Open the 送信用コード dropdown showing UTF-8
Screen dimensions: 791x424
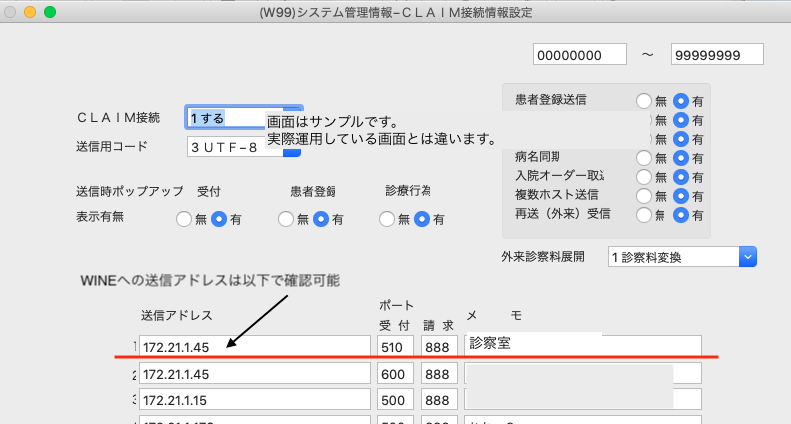(243, 147)
